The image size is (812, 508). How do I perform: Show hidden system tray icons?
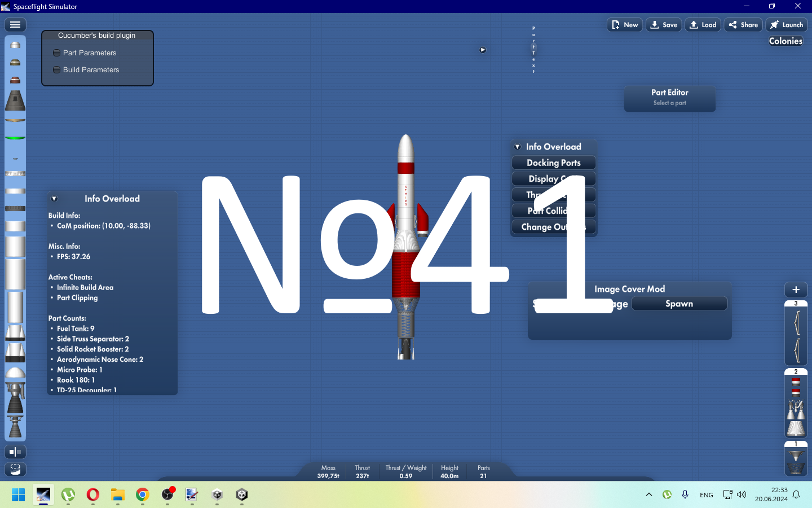click(x=649, y=494)
